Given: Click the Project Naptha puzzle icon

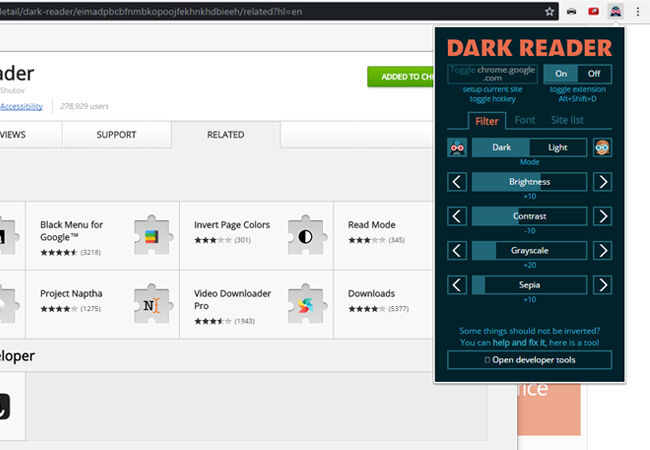Looking at the screenshot, I should coord(152,304).
